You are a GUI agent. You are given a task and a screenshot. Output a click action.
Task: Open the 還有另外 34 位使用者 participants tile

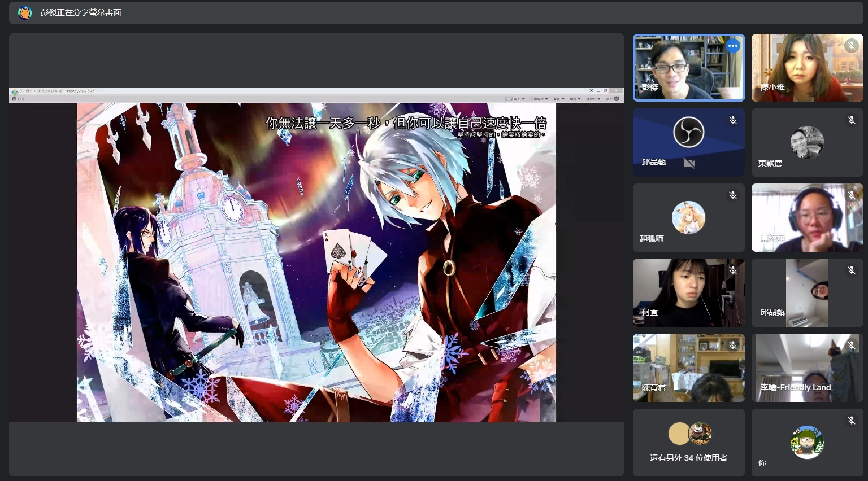[x=689, y=443]
